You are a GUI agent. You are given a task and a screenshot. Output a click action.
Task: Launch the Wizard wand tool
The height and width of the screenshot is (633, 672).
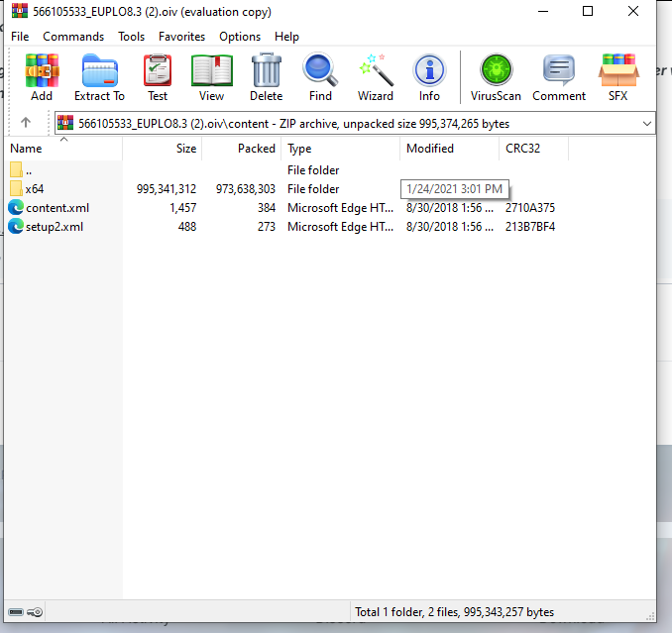[x=376, y=69]
